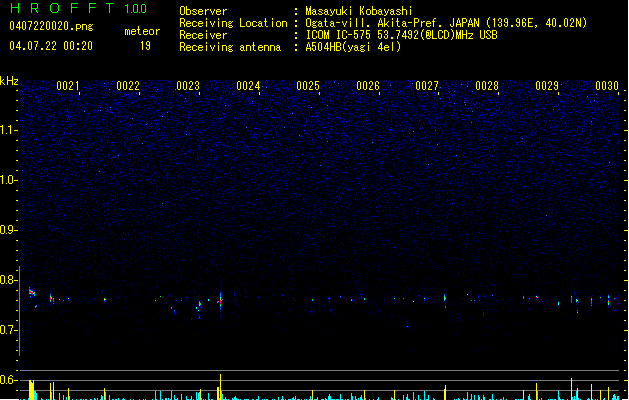Click the 0.6 kHz axis label
The image size is (629, 400).
[9, 380]
